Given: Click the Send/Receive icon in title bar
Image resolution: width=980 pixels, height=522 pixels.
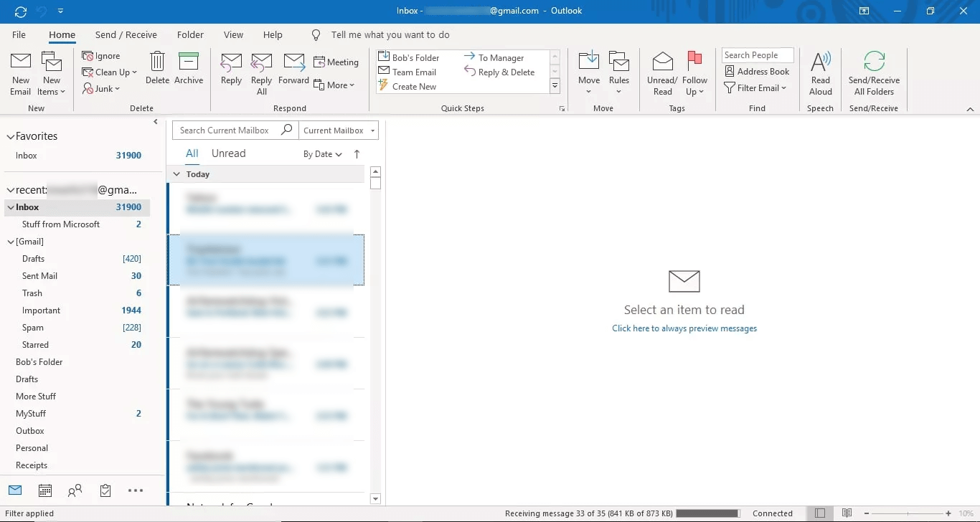Looking at the screenshot, I should [21, 11].
